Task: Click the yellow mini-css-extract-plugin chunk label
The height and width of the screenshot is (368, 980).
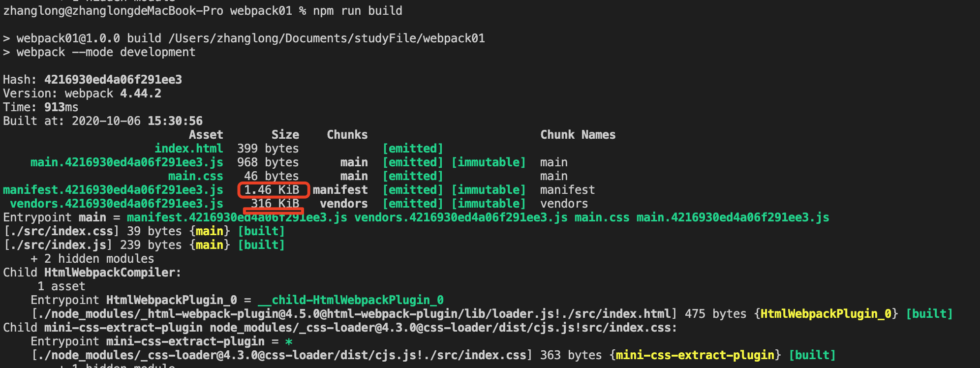Action: coord(695,355)
